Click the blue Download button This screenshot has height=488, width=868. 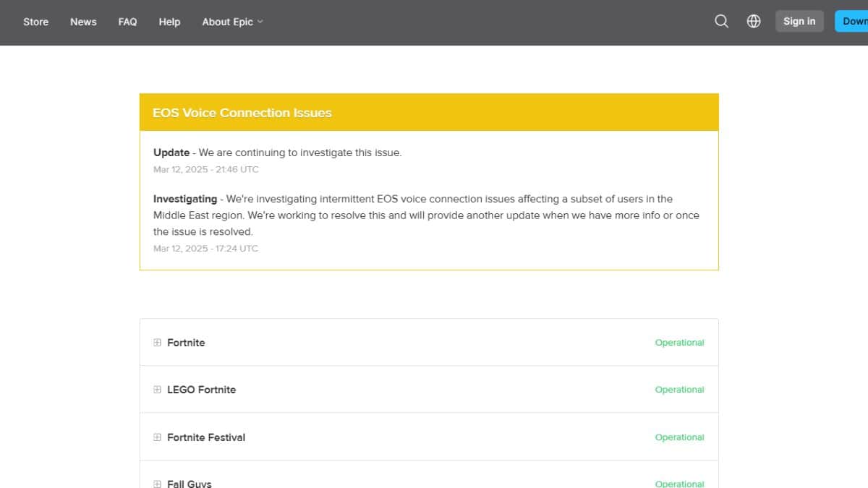(x=854, y=22)
